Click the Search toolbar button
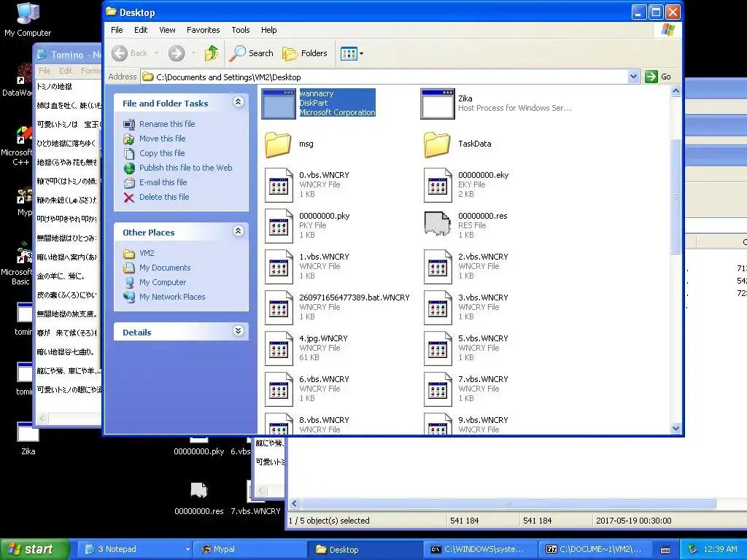The width and height of the screenshot is (747, 560). pyautogui.click(x=251, y=53)
